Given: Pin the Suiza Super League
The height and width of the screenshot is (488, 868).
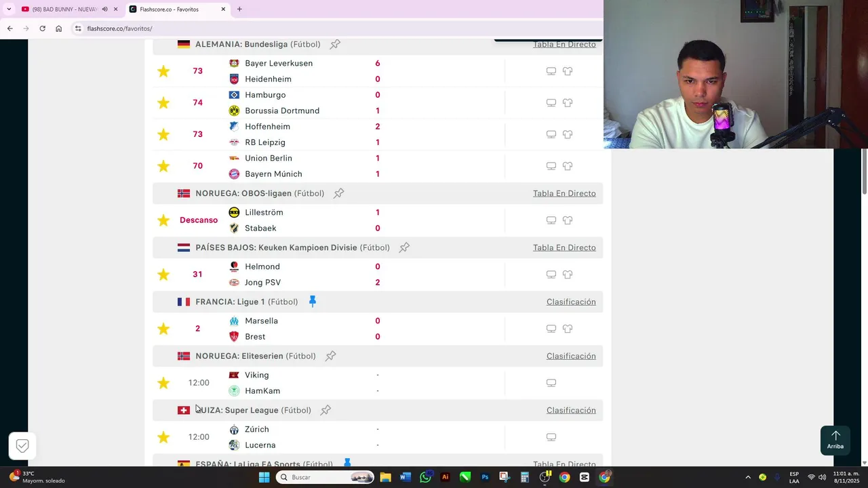Looking at the screenshot, I should [x=325, y=410].
